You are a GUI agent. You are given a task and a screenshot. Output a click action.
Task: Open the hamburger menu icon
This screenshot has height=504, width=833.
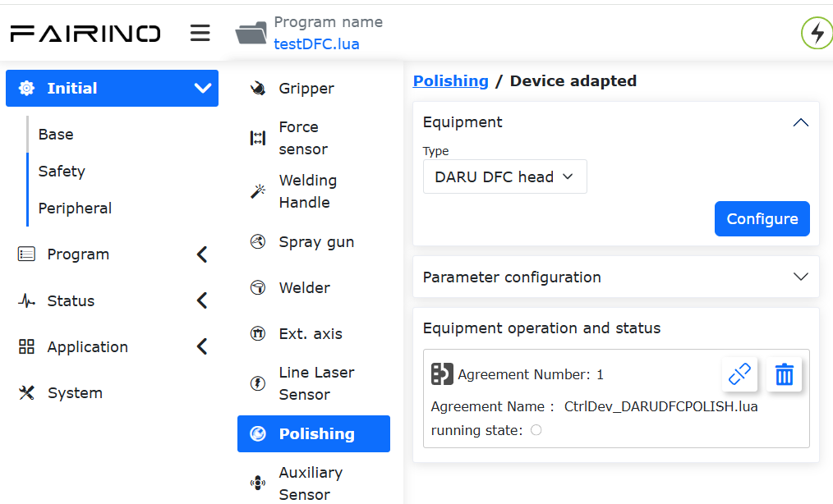pyautogui.click(x=200, y=33)
